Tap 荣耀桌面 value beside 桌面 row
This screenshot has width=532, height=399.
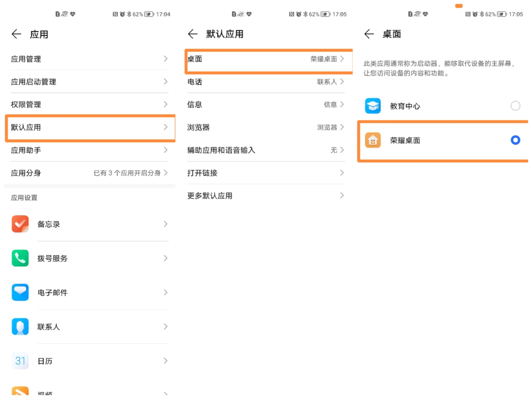point(324,59)
